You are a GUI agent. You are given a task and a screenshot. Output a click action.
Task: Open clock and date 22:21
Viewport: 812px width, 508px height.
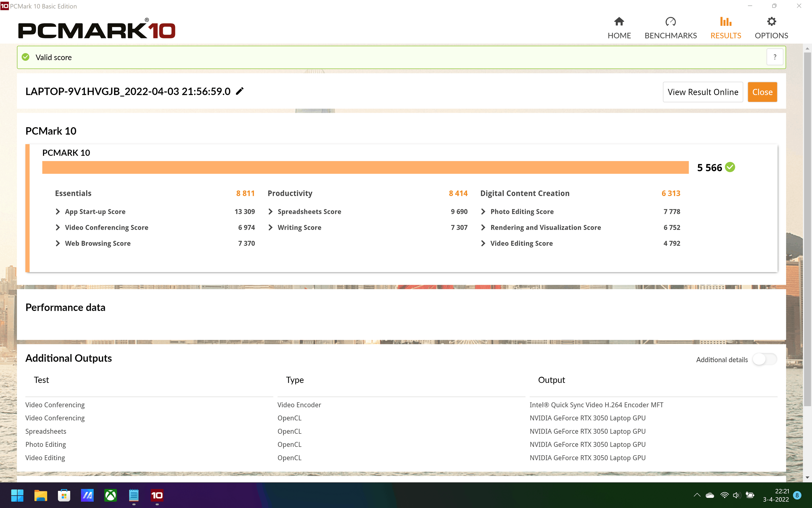[776, 495]
